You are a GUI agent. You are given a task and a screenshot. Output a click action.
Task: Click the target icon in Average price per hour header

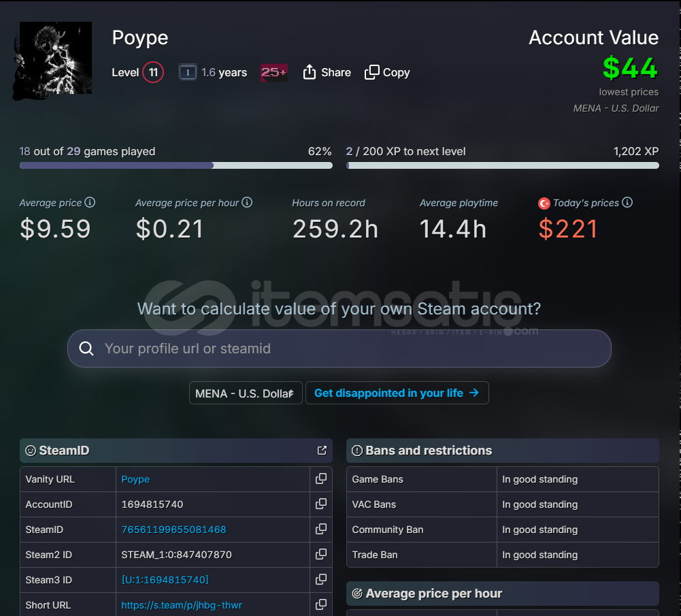click(357, 594)
